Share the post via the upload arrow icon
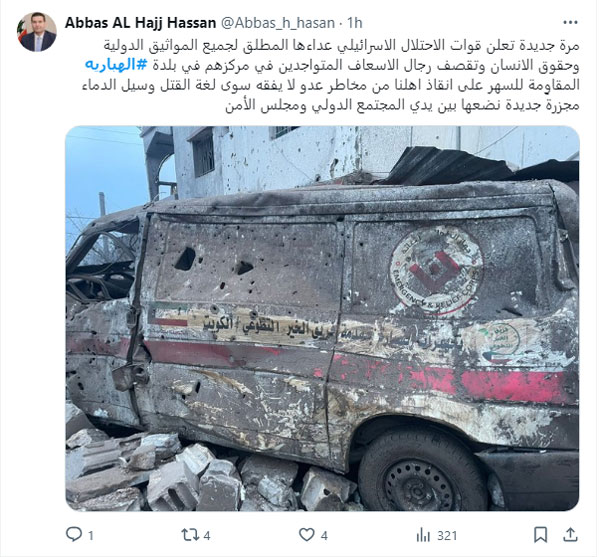 (x=570, y=534)
